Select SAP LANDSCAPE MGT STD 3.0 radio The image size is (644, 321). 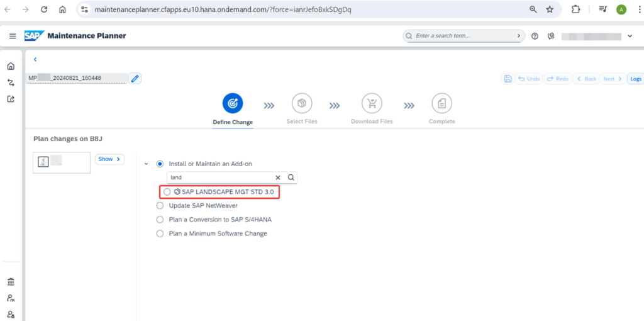(166, 191)
